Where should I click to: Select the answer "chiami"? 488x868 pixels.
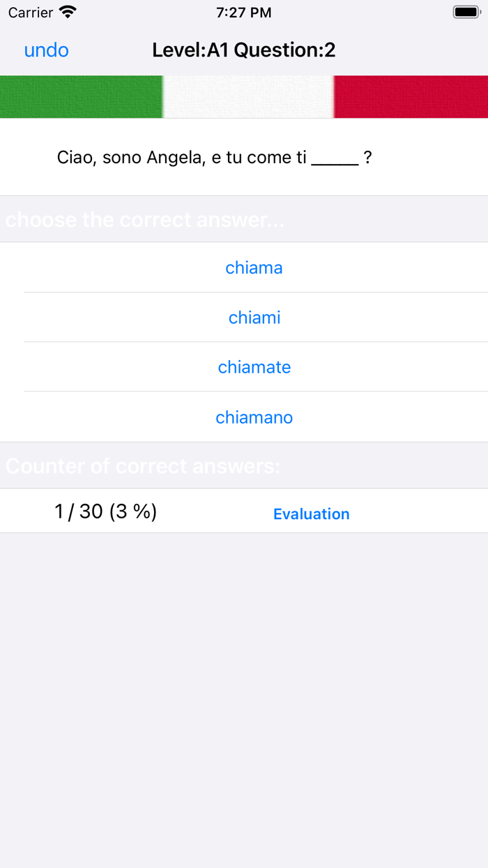coord(254,317)
